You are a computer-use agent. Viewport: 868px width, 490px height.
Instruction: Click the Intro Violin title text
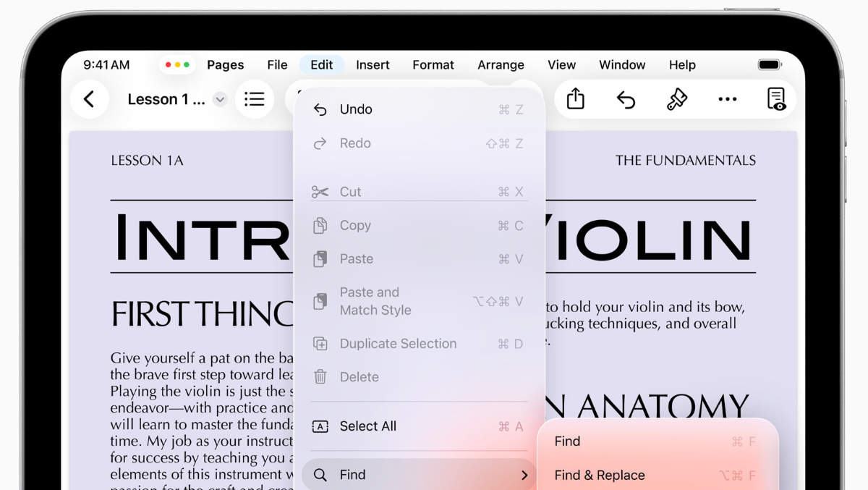point(203,238)
